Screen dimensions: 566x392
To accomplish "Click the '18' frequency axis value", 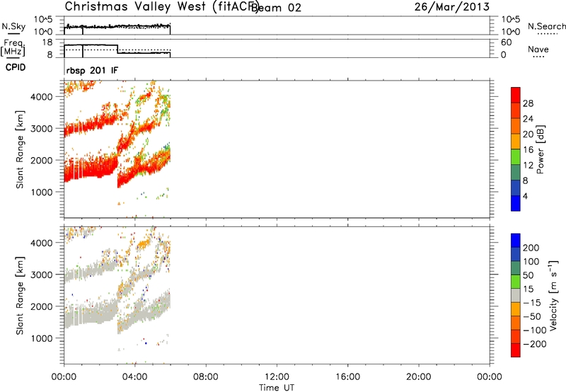I will pos(47,42).
